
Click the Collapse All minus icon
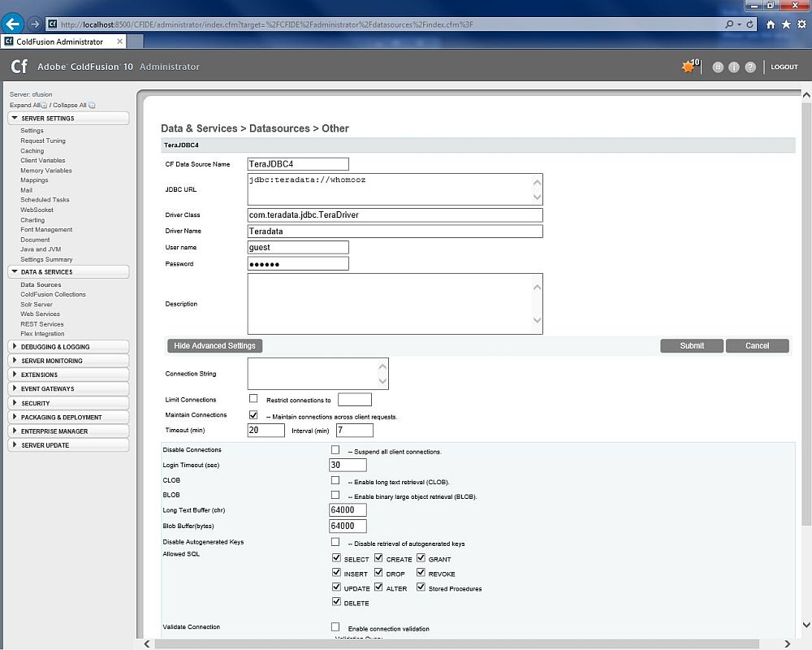[x=92, y=106]
